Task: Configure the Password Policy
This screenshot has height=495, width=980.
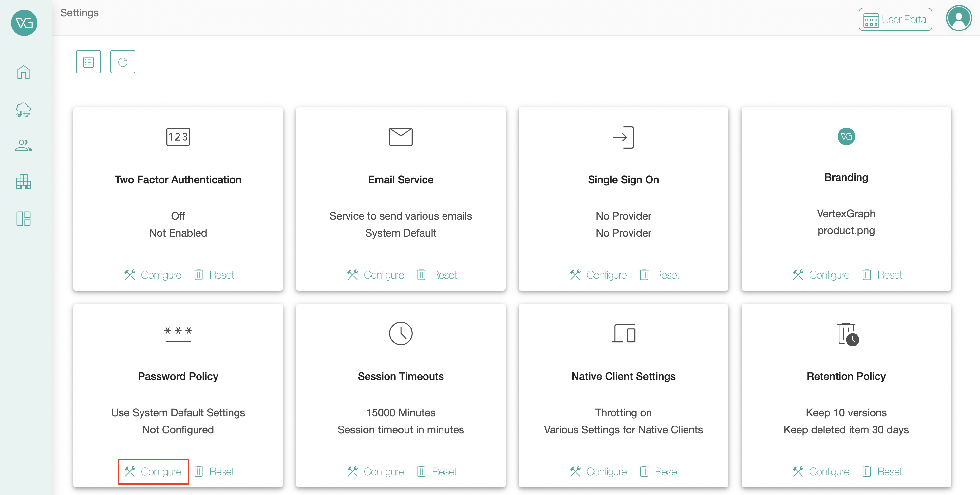Action: pyautogui.click(x=153, y=471)
